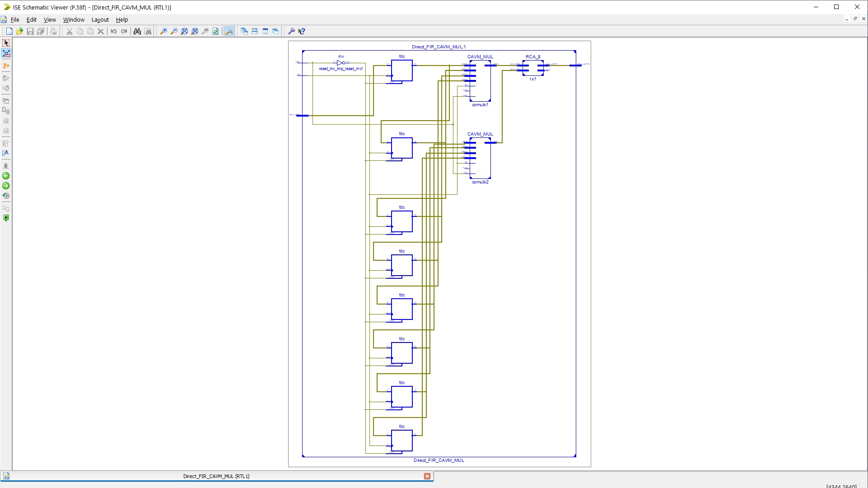This screenshot has height=488, width=868.
Task: Click the history clock icon in sidebar
Action: pyautogui.click(x=6, y=196)
